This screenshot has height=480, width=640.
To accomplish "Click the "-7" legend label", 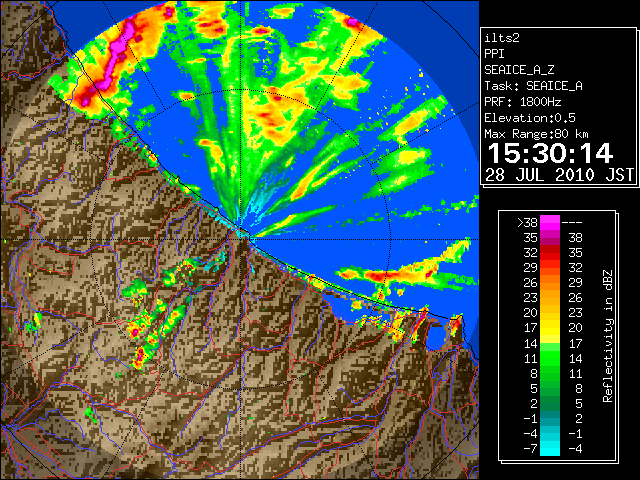I will (530, 449).
